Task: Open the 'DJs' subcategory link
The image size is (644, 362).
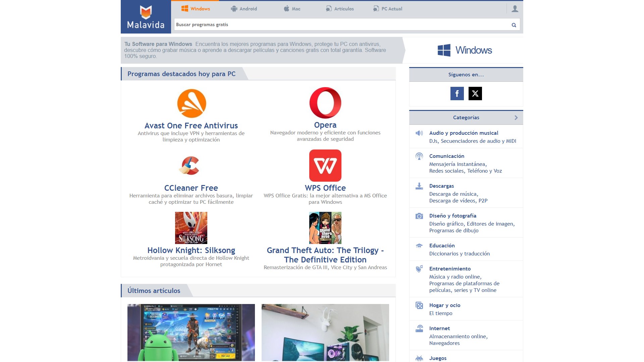Action: (433, 141)
